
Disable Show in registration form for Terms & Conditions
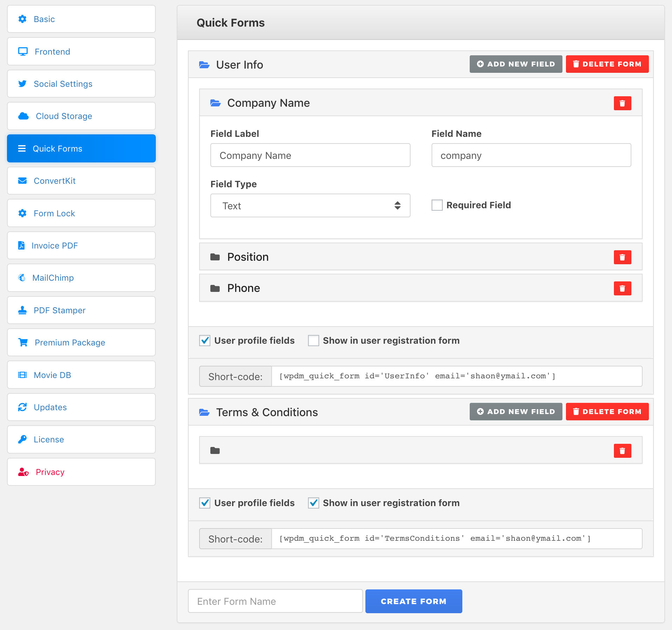[314, 503]
